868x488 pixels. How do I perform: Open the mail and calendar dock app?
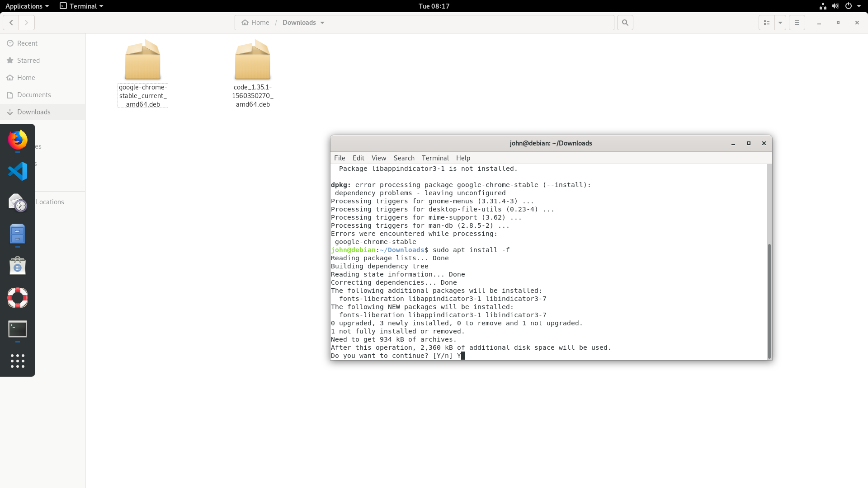(x=18, y=202)
